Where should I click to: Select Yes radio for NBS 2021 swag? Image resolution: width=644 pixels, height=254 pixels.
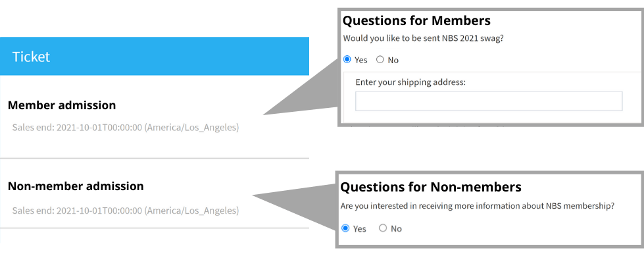tap(347, 60)
